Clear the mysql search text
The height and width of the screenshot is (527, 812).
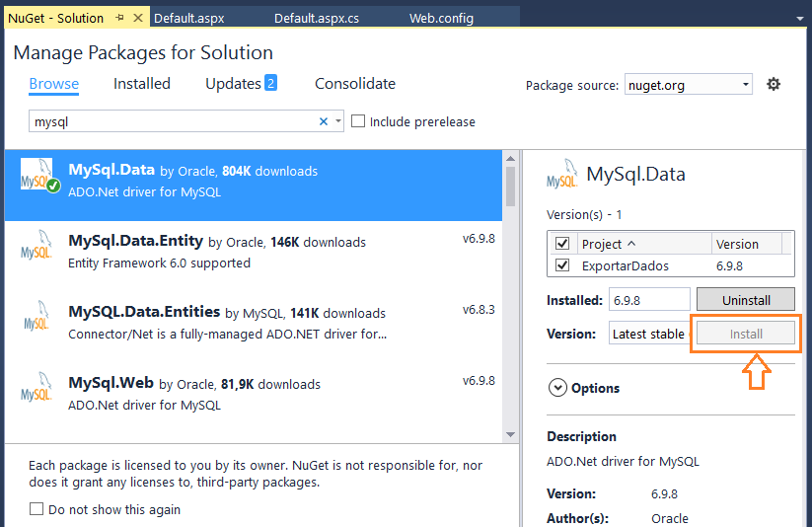point(324,121)
